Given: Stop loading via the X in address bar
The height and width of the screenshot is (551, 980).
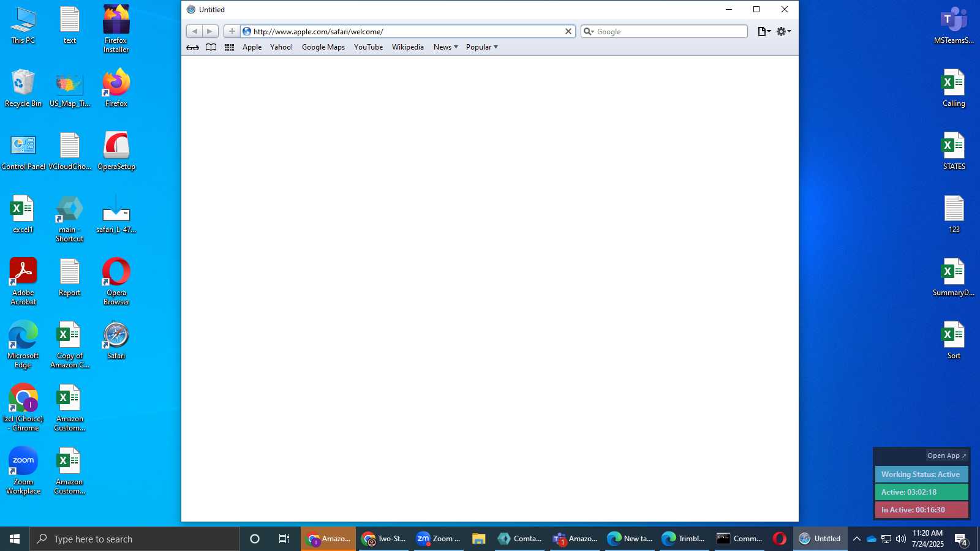Looking at the screenshot, I should [568, 31].
